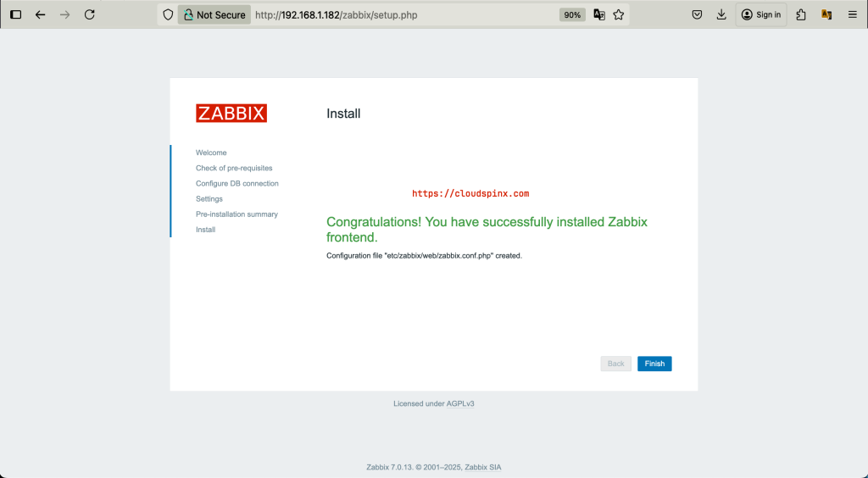Click the ZABBIX logo

point(231,114)
